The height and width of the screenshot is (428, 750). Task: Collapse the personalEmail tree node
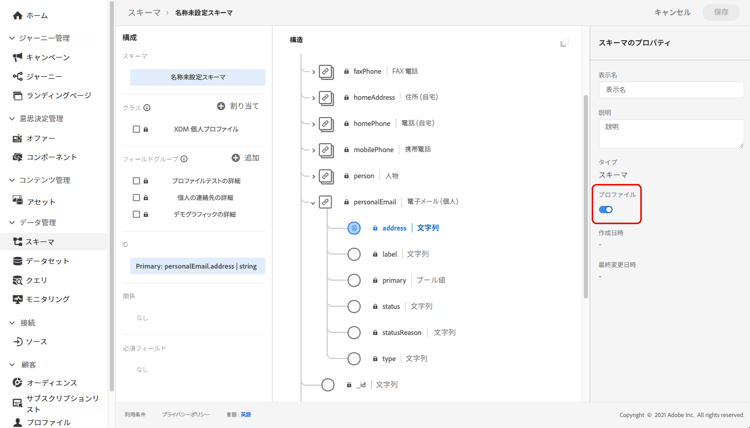(313, 203)
